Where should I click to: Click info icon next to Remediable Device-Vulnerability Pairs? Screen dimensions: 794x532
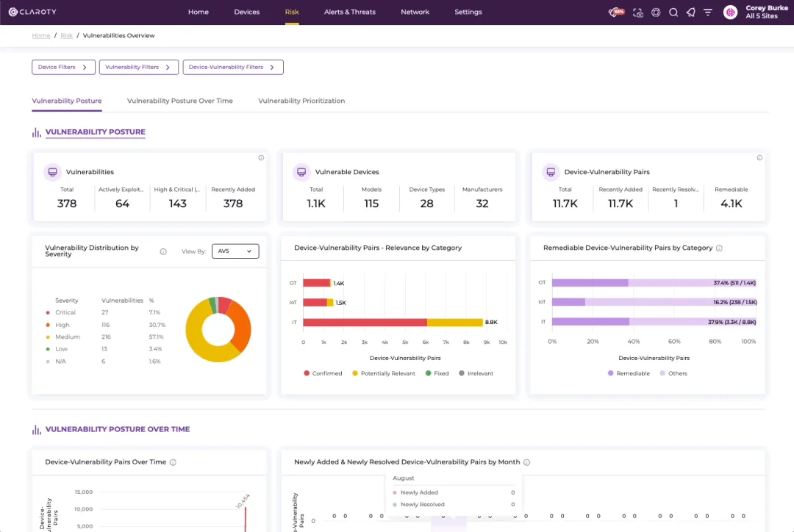[x=719, y=248]
